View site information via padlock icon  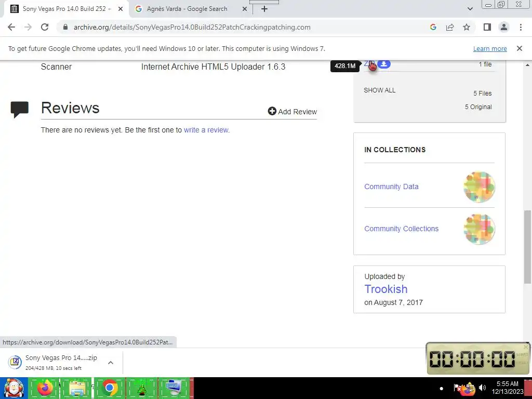click(x=65, y=27)
